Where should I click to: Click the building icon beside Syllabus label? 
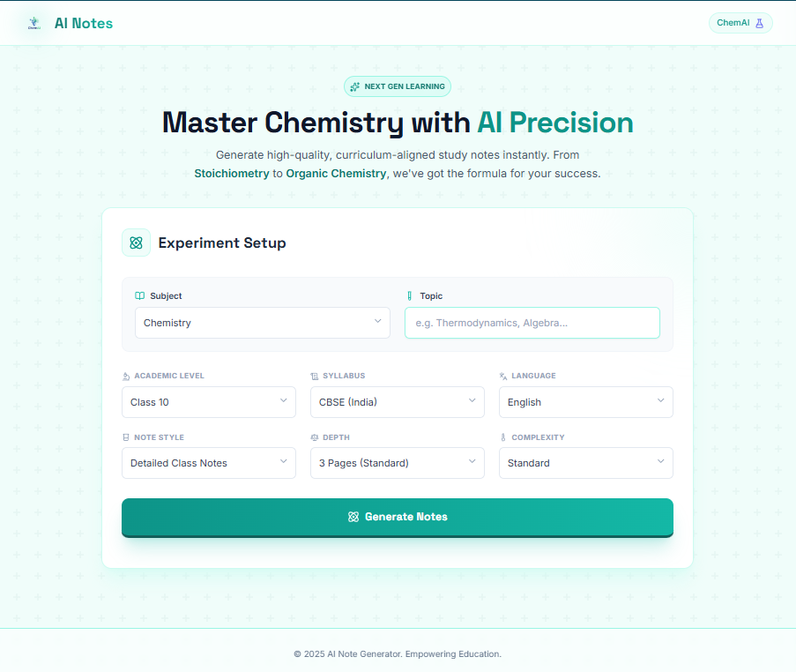tap(315, 375)
